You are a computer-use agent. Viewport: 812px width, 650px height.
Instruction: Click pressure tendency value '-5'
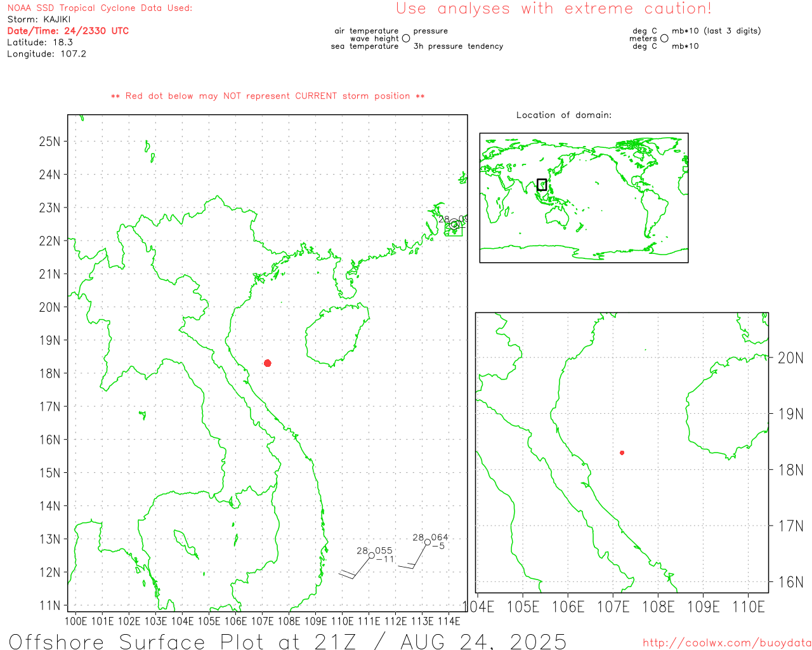pyautogui.click(x=438, y=546)
